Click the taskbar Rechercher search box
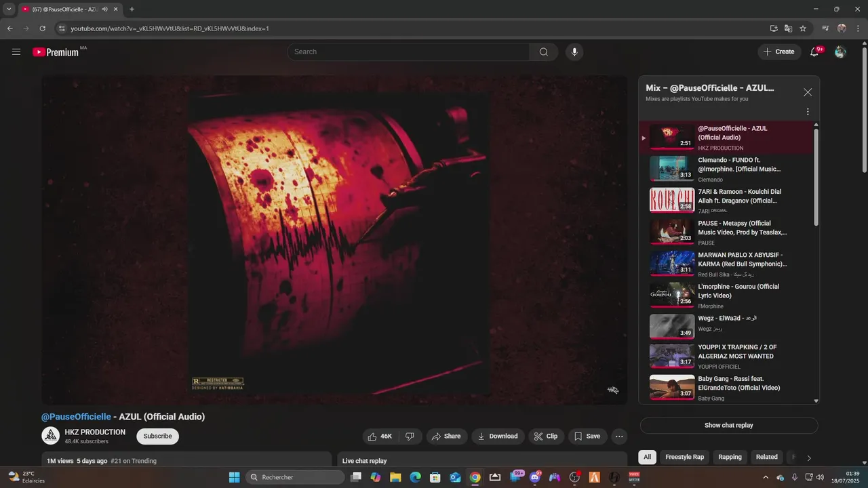The width and height of the screenshot is (868, 488). [x=295, y=477]
